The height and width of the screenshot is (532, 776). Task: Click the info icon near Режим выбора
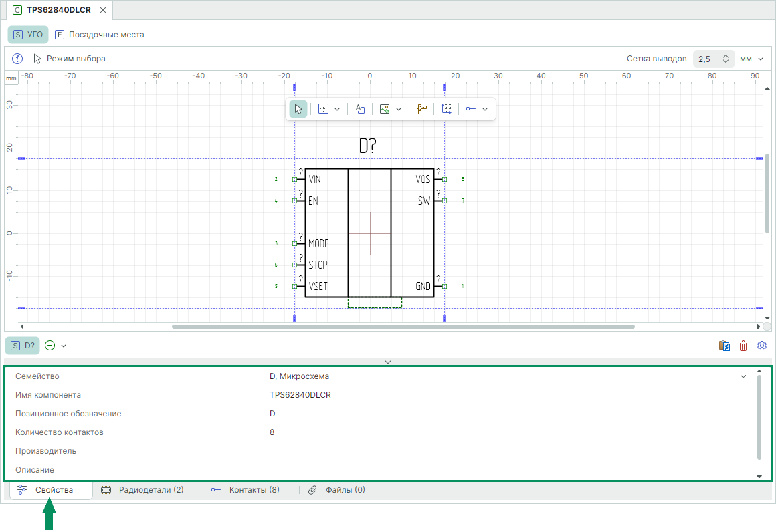pos(18,59)
